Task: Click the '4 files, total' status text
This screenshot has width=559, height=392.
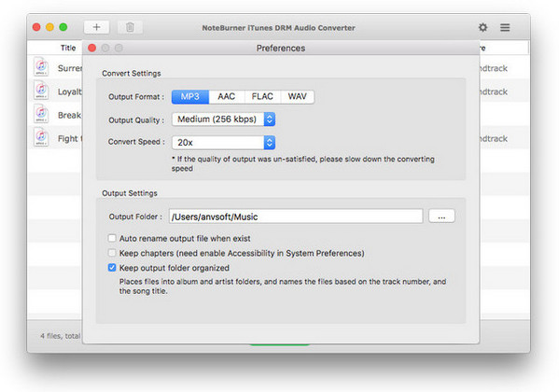Action: 61,336
